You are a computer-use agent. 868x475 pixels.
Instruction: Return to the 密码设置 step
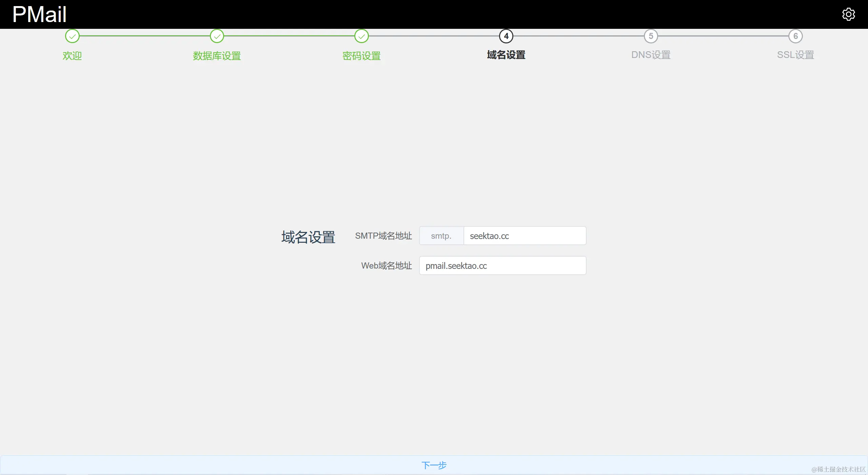[x=361, y=55]
